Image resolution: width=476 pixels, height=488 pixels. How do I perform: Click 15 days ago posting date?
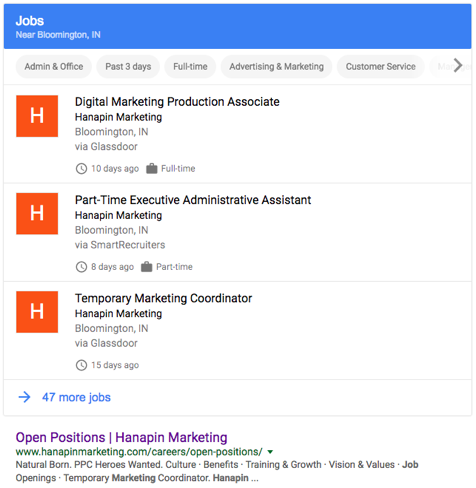point(115,365)
